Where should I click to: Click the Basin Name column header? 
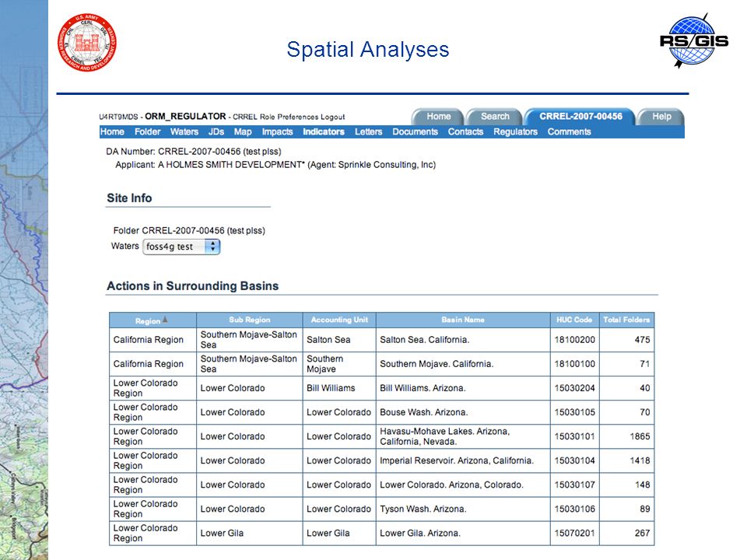463,320
